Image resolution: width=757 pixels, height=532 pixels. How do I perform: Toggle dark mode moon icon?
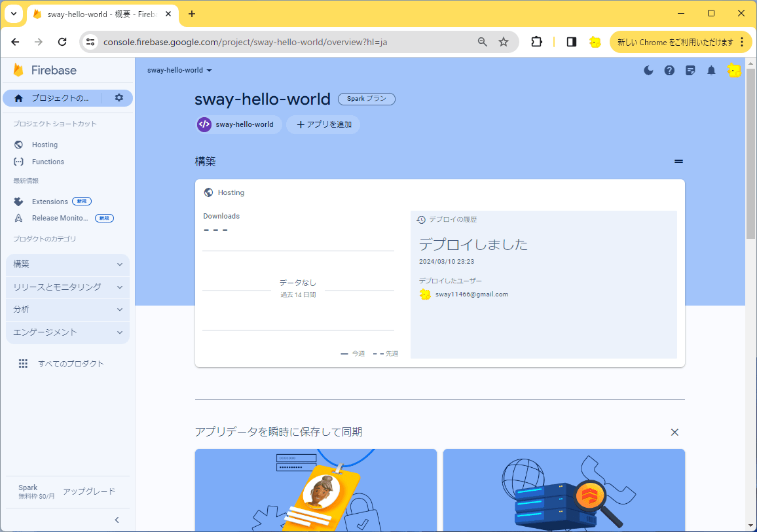click(x=648, y=71)
